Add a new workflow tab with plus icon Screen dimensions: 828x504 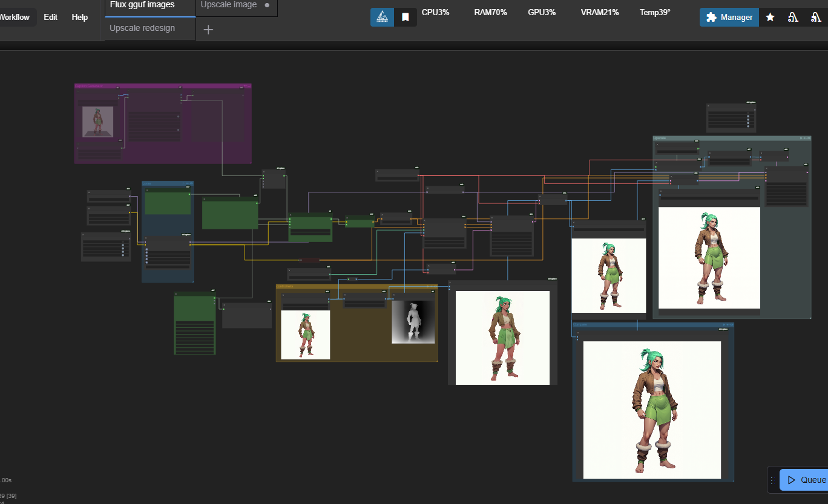pos(208,30)
